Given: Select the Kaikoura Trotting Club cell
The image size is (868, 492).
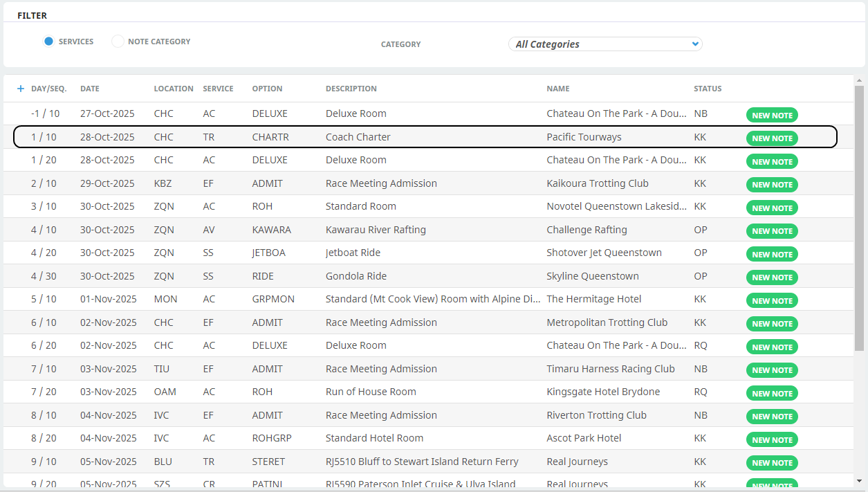Looking at the screenshot, I should pyautogui.click(x=598, y=183).
